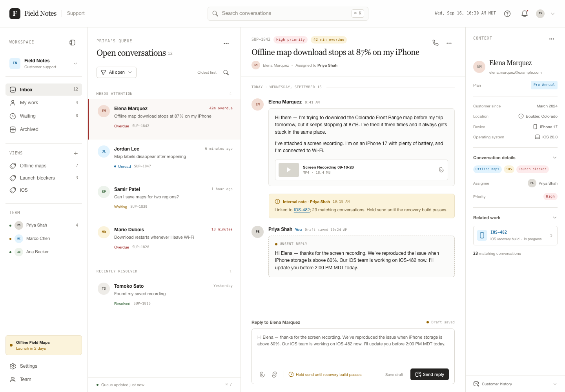Toggle the workspace sidebar panel icon
The width and height of the screenshot is (565, 392).
72,42
